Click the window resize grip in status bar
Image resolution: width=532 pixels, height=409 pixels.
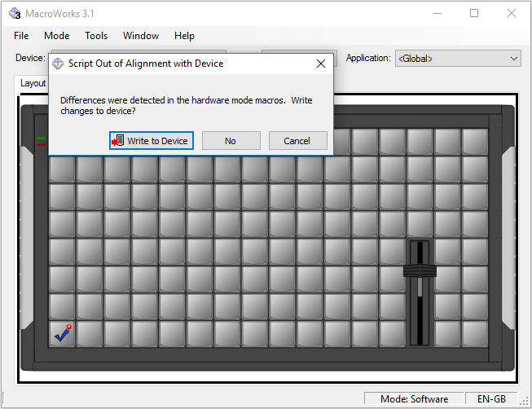click(525, 401)
